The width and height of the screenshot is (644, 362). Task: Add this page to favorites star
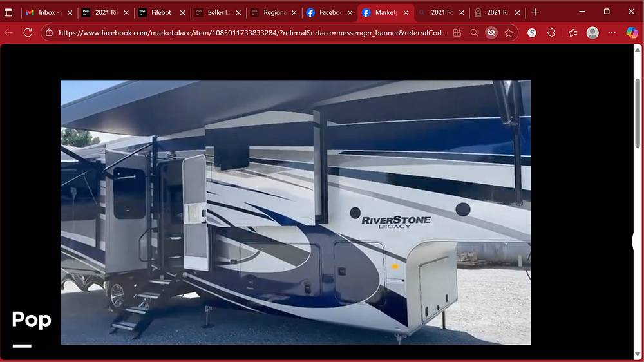(509, 33)
